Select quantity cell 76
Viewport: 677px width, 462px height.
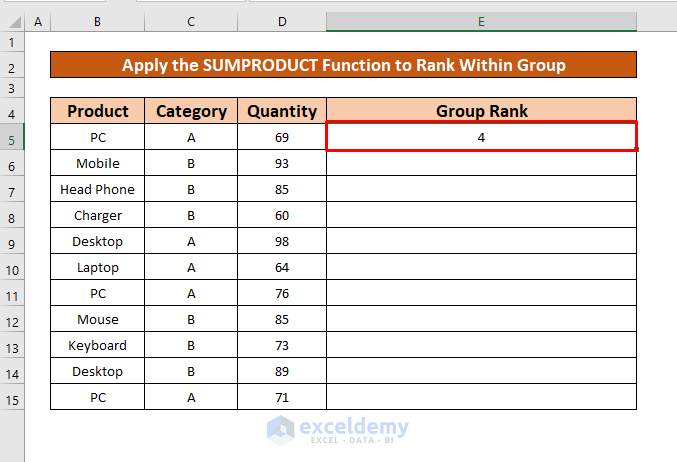pos(282,293)
